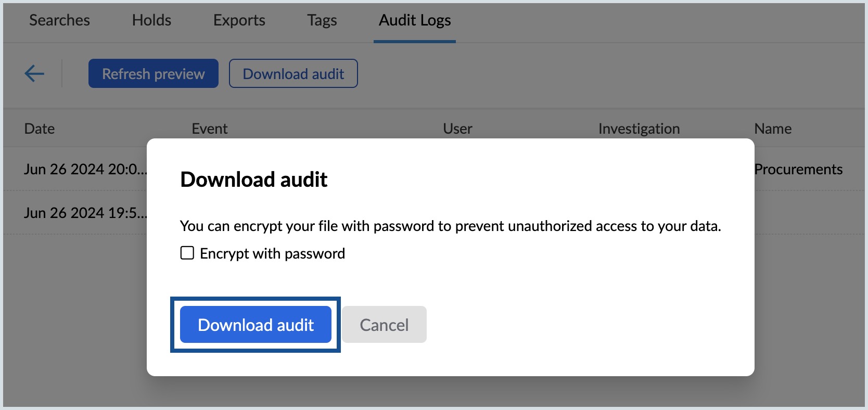Image resolution: width=868 pixels, height=410 pixels.
Task: Select the Tags tab
Action: pyautogui.click(x=322, y=20)
